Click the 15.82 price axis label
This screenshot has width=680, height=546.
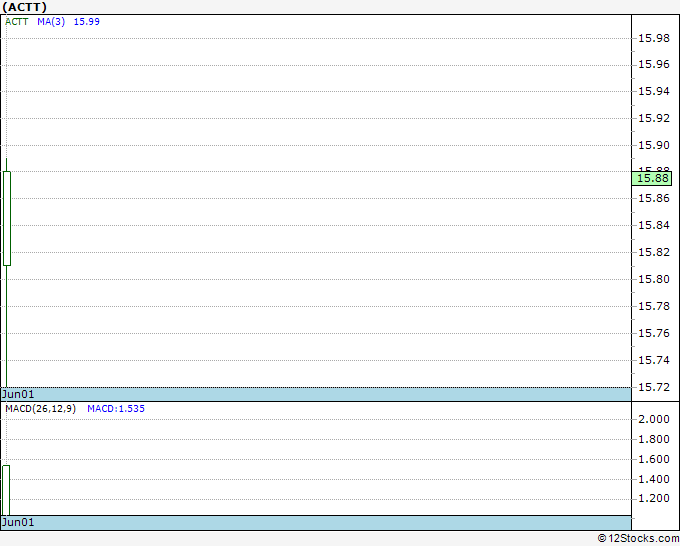654,252
